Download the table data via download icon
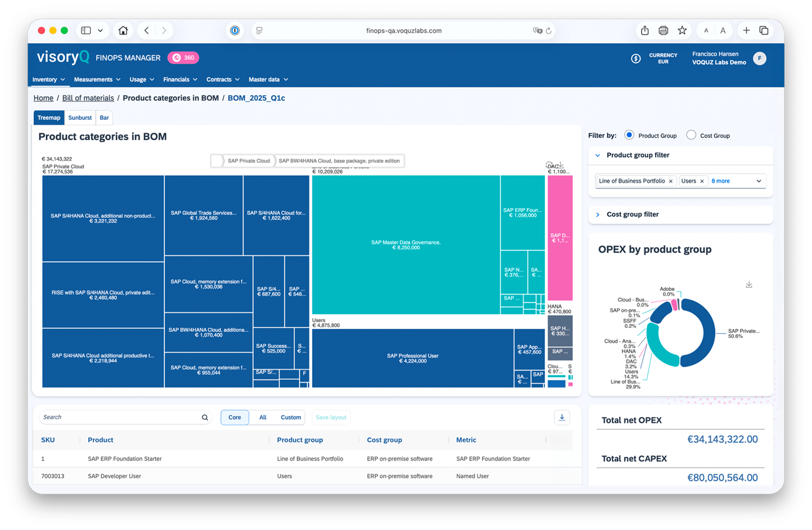Image resolution: width=812 pixels, height=530 pixels. click(562, 418)
